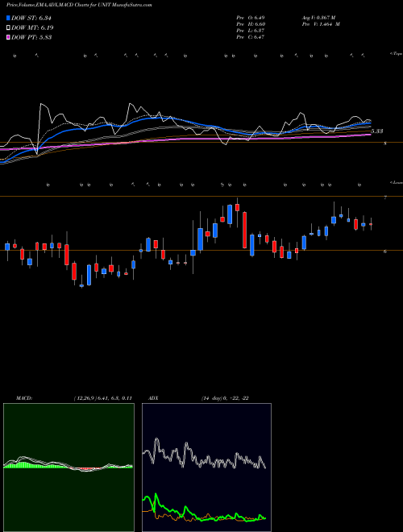This screenshot has width=403, height=532.
Task: Open the green MACD indicator chart panel
Action: (69, 468)
